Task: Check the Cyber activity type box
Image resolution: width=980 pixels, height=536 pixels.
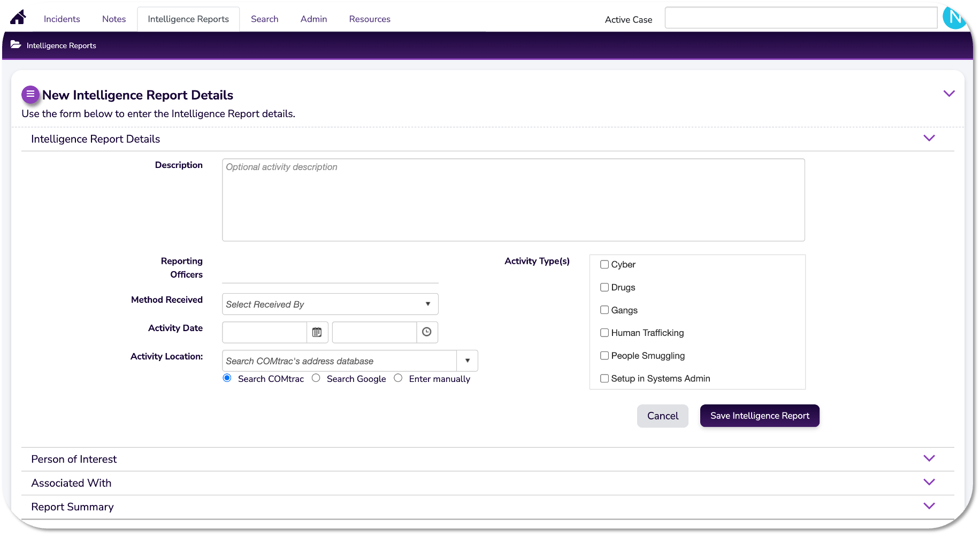Action: (604, 264)
